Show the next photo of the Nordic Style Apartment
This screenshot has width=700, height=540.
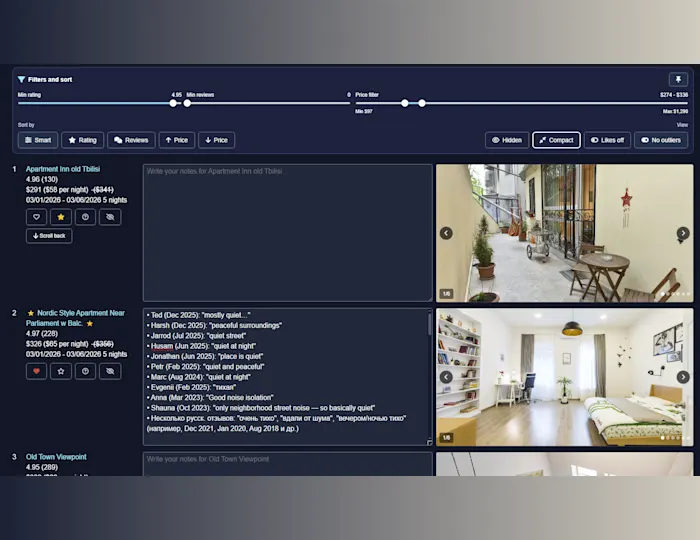683,377
